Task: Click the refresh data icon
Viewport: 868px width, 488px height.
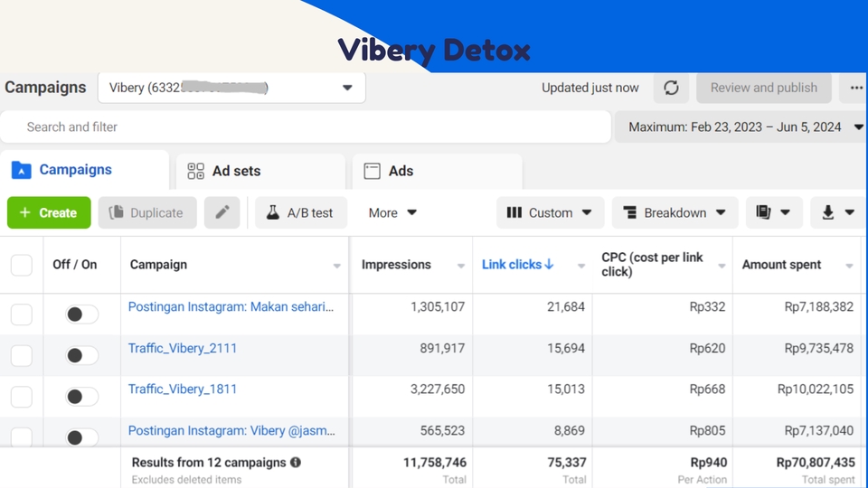Action: coord(671,88)
